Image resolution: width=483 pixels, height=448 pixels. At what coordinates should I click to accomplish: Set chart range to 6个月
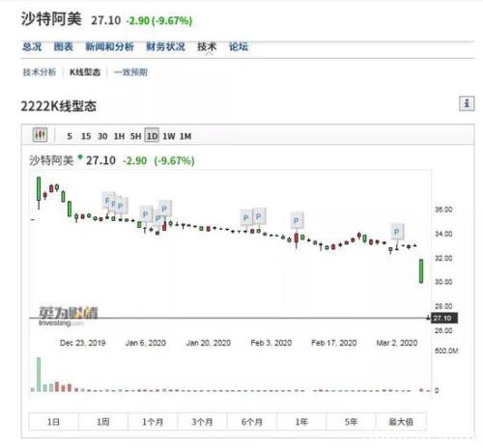point(252,421)
